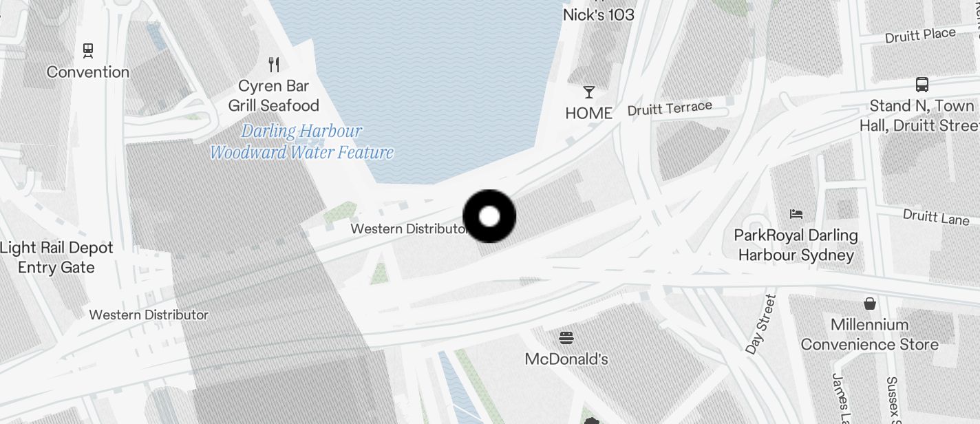Screen dimensions: 980x424
Task: Select the Cyren Bar Grill Seafood label
Action: pos(274,96)
